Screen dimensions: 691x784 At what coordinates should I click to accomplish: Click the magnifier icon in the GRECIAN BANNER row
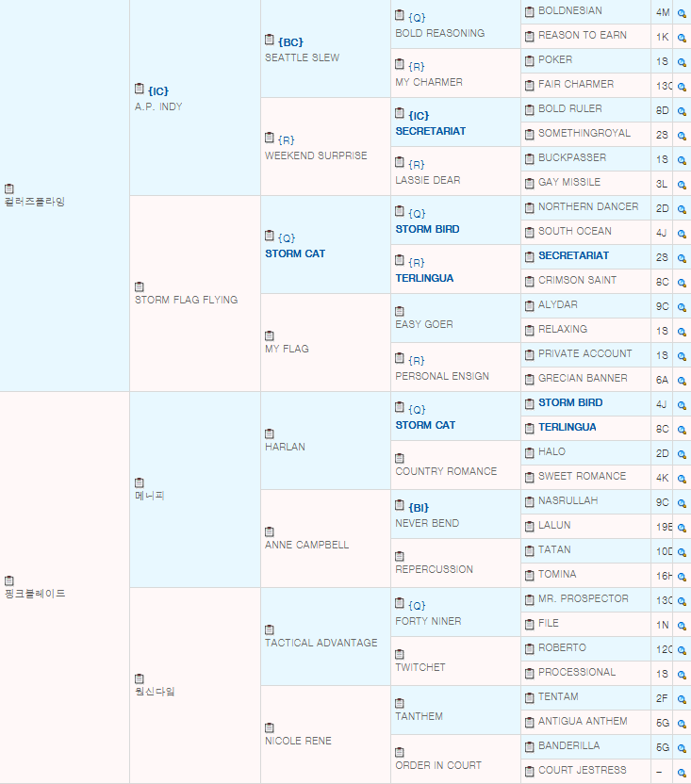pos(682,381)
